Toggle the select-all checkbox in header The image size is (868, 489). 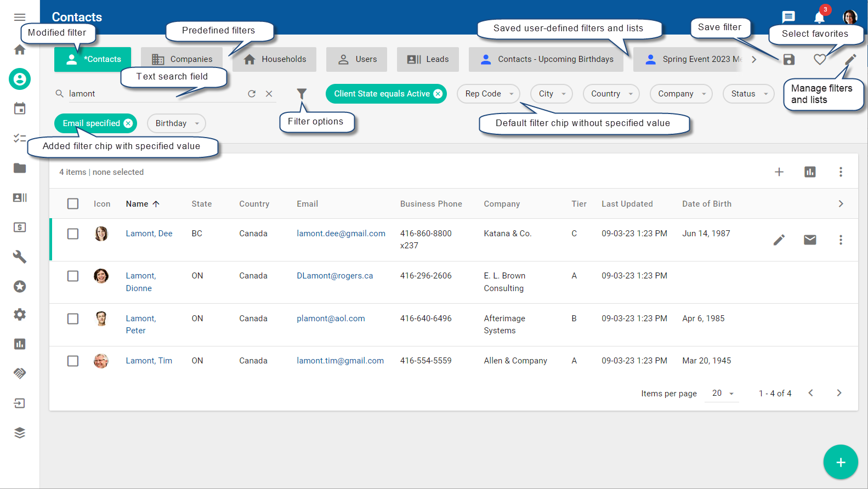pyautogui.click(x=73, y=204)
